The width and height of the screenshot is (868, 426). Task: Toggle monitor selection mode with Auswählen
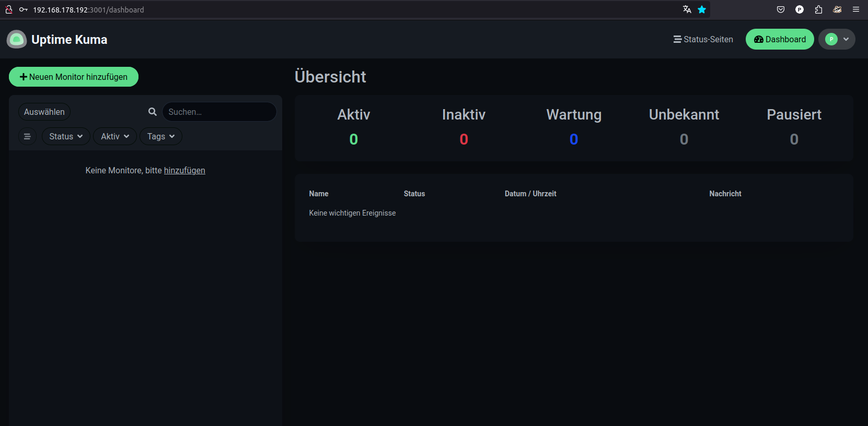pyautogui.click(x=44, y=112)
